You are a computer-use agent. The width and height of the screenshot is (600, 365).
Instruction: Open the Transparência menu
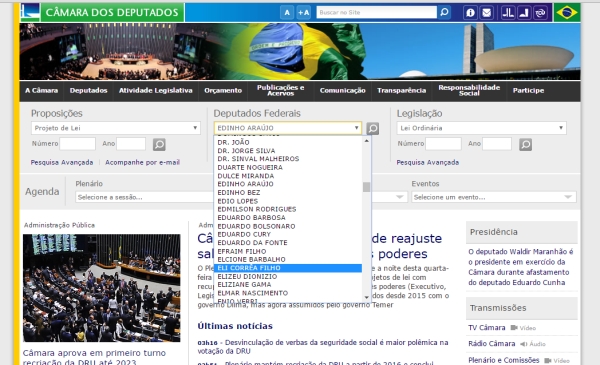(401, 91)
